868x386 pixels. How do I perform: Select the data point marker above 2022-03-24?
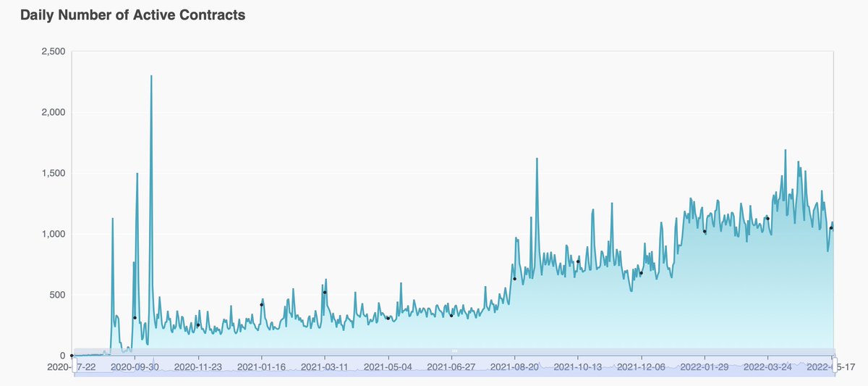tap(767, 218)
